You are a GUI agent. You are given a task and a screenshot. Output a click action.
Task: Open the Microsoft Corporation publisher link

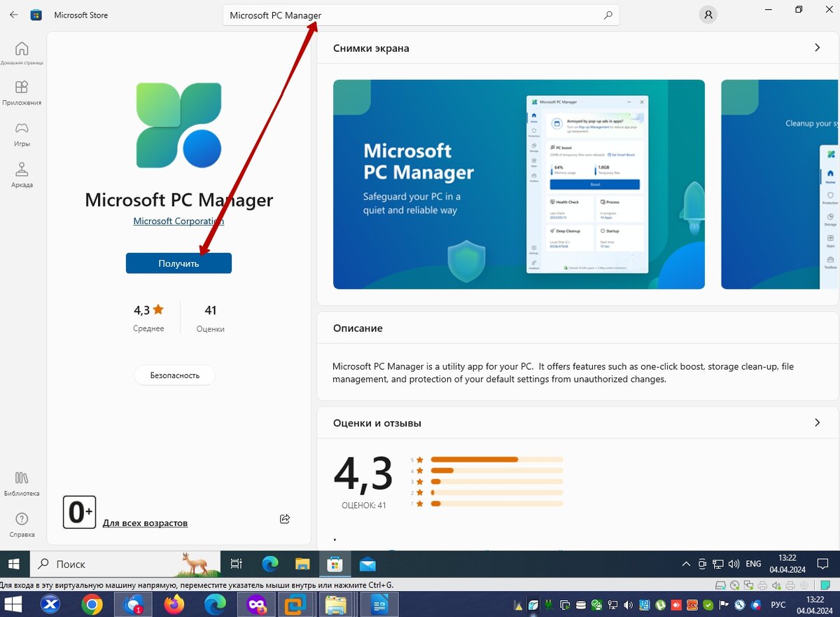click(x=178, y=221)
